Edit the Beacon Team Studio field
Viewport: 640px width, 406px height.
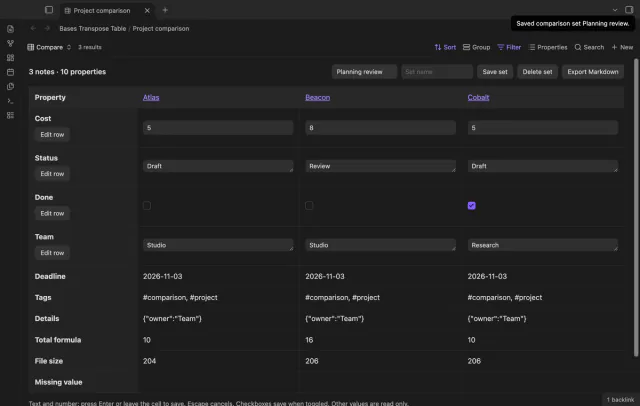pyautogui.click(x=380, y=245)
